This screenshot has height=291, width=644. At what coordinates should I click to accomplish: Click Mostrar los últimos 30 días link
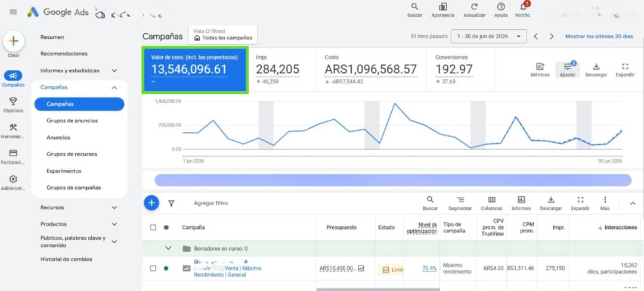pyautogui.click(x=599, y=36)
